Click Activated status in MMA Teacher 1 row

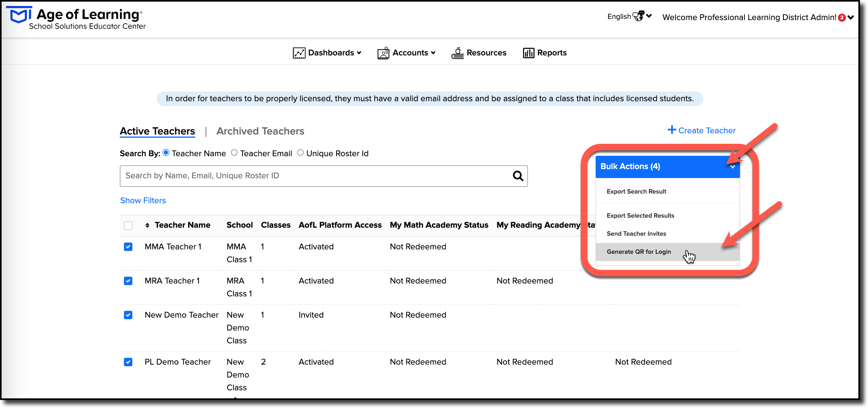tap(316, 247)
